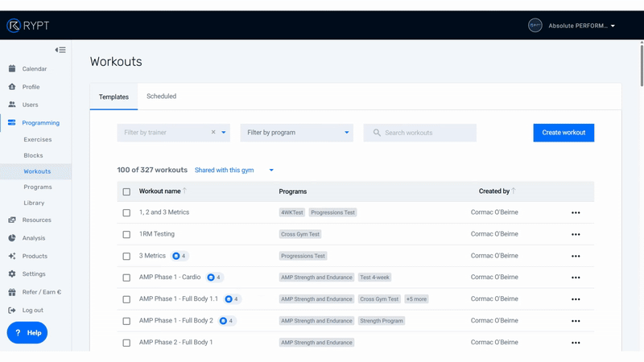Collapse the sidebar with the menu icon
The width and height of the screenshot is (644, 362).
60,50
